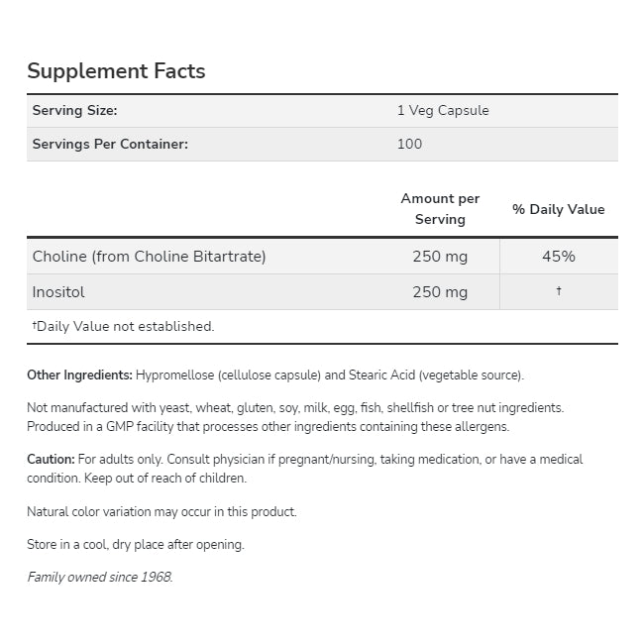Select the Servings Per Container label

110,144
